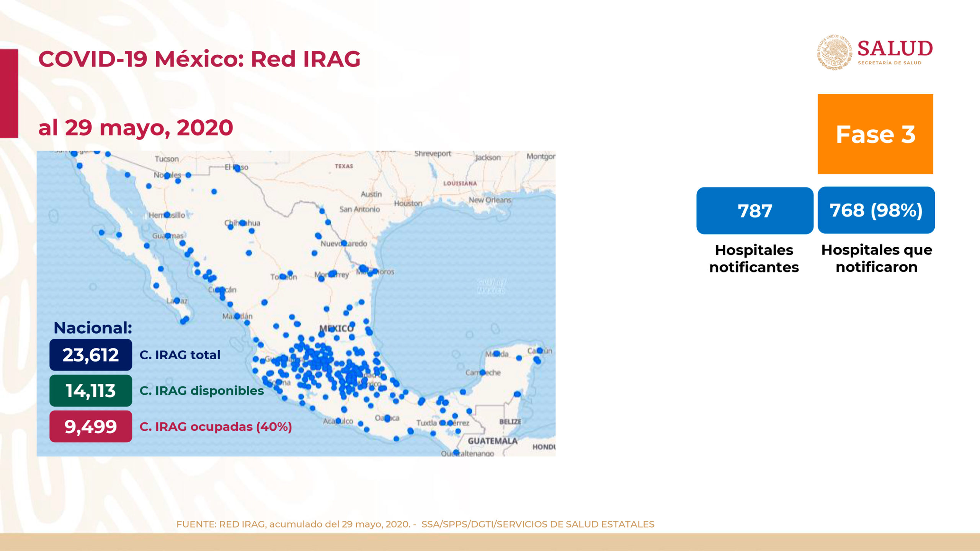Click the blue dot at Campeche

click(x=482, y=372)
